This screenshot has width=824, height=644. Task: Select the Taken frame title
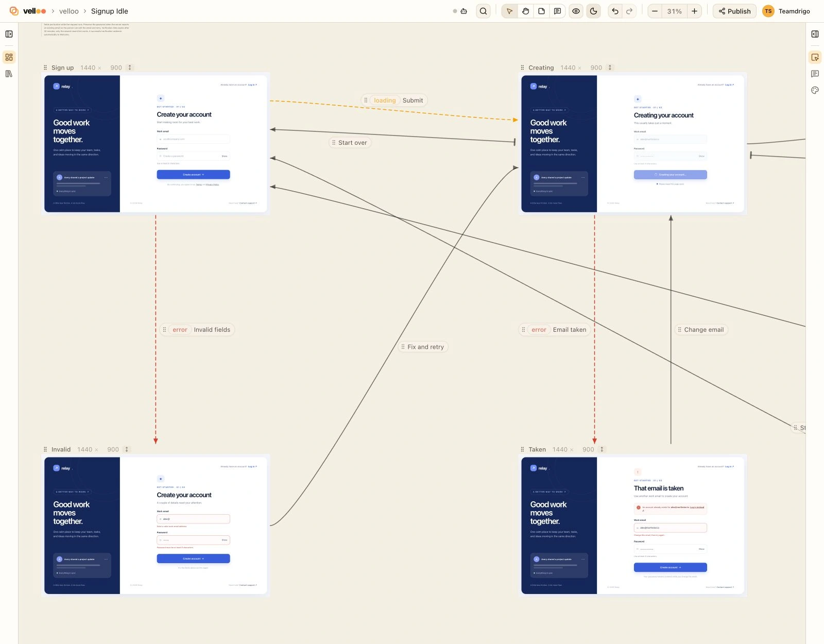click(537, 449)
